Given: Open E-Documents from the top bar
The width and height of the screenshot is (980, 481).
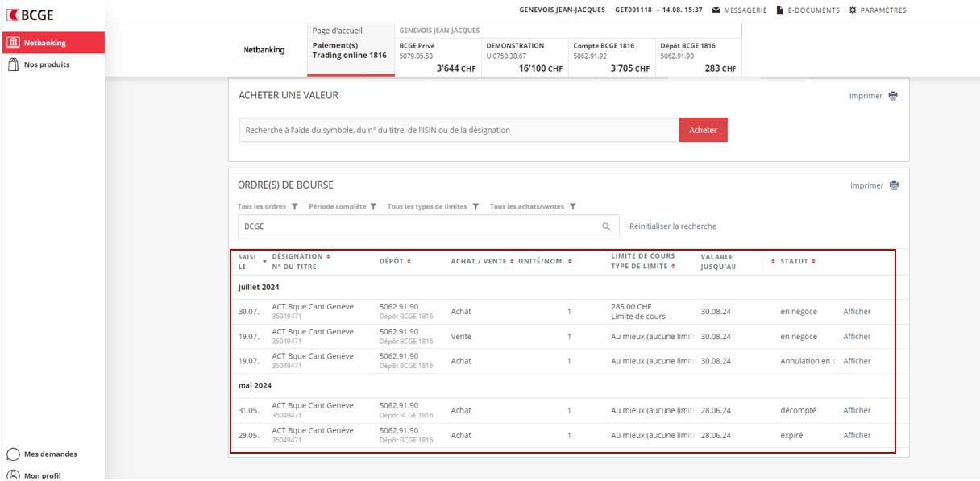Looking at the screenshot, I should click(x=808, y=10).
